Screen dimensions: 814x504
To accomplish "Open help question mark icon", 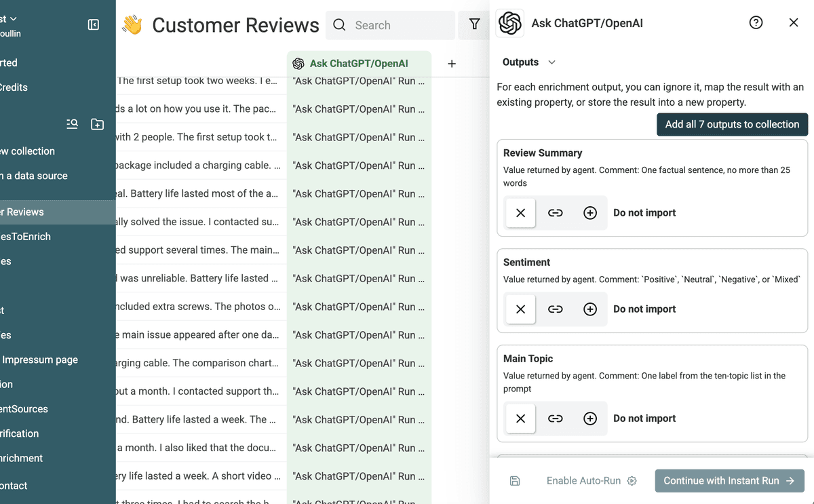I will pyautogui.click(x=756, y=22).
